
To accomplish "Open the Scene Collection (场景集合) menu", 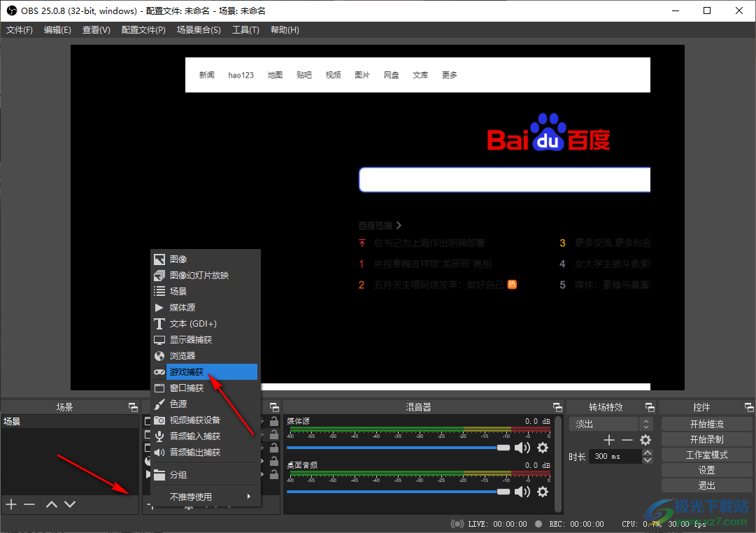I will [x=199, y=30].
